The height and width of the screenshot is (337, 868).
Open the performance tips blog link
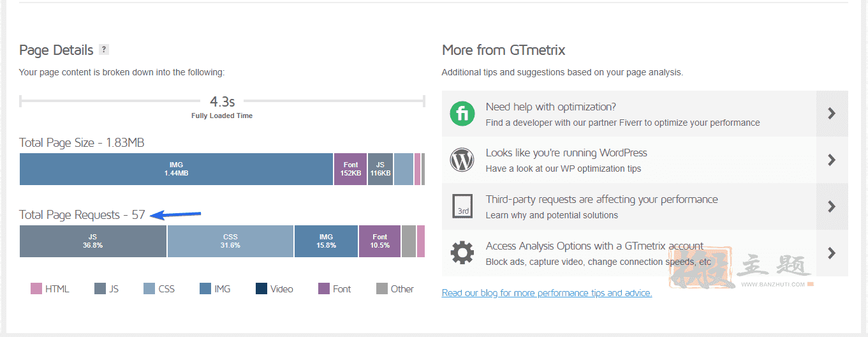[547, 293]
